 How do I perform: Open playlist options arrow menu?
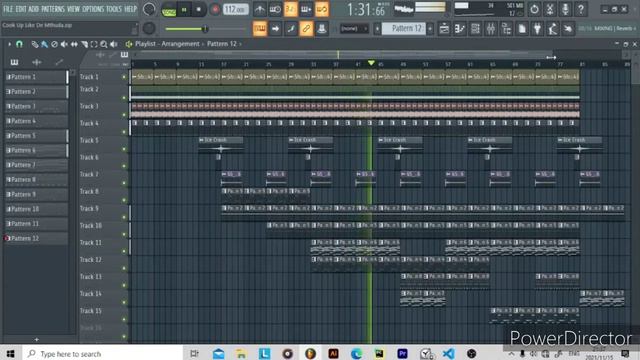[x=9, y=44]
